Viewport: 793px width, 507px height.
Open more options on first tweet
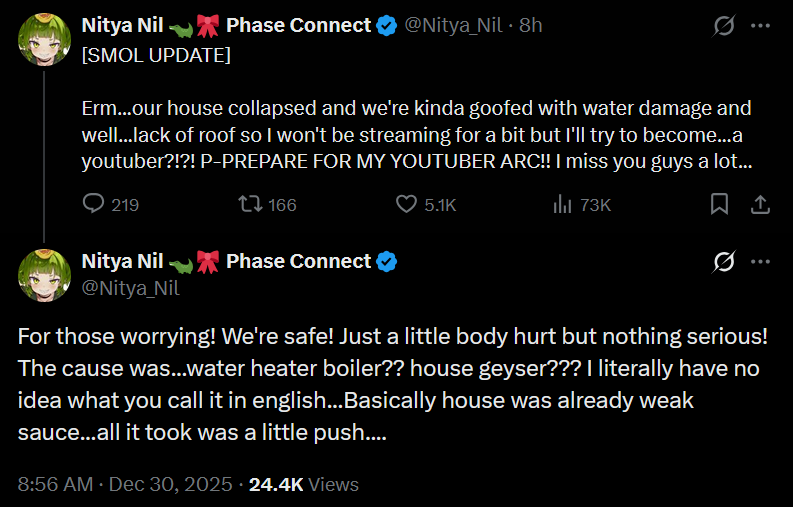click(760, 26)
